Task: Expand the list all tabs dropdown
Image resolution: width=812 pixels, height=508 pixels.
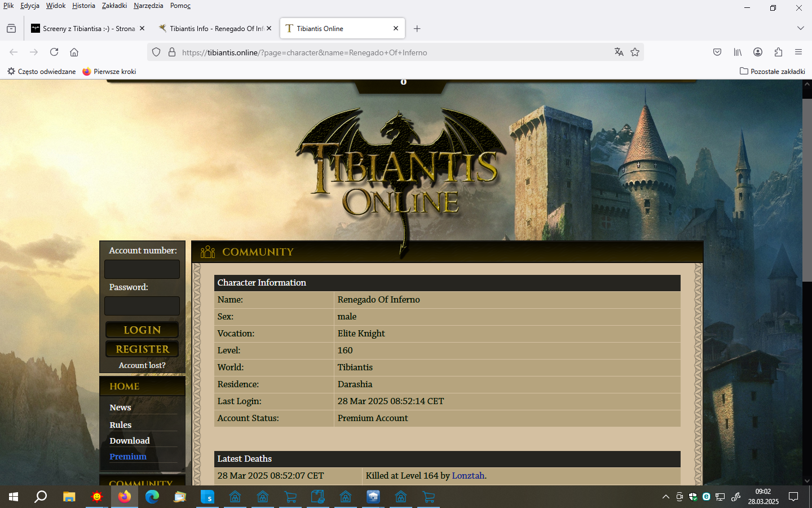Action: 800,28
